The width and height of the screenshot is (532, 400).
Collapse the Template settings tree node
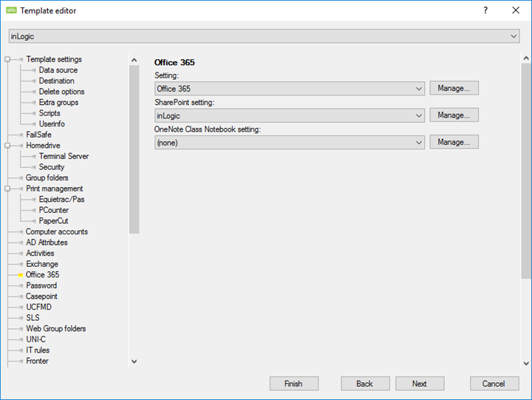pyautogui.click(x=7, y=60)
